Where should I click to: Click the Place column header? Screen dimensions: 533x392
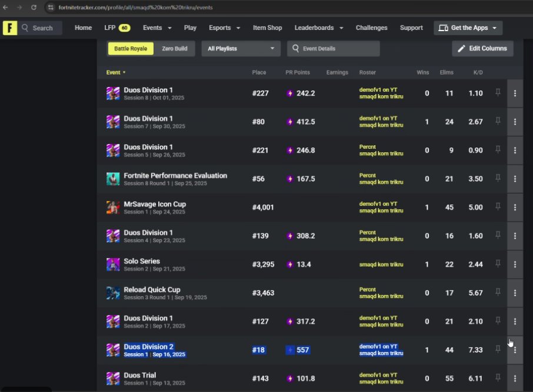[259, 72]
